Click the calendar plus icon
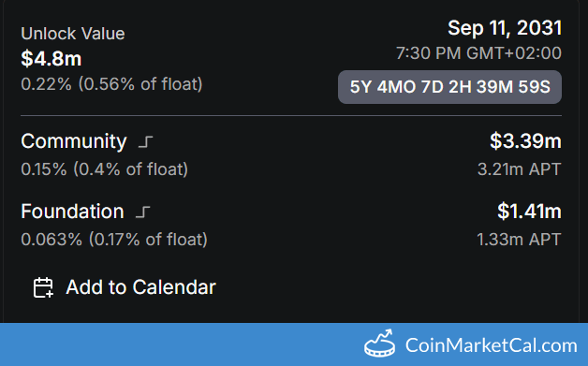The image size is (588, 366). tap(43, 287)
